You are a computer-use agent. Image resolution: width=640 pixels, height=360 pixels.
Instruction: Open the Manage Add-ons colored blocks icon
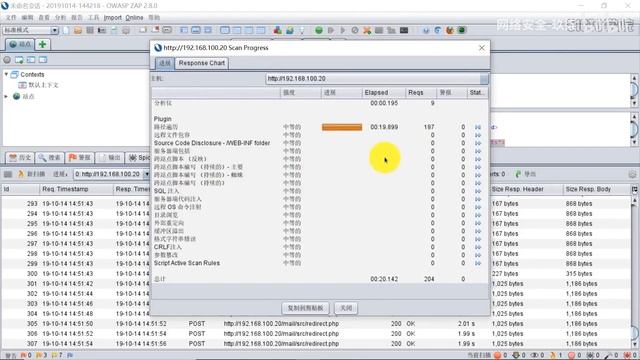point(278,30)
